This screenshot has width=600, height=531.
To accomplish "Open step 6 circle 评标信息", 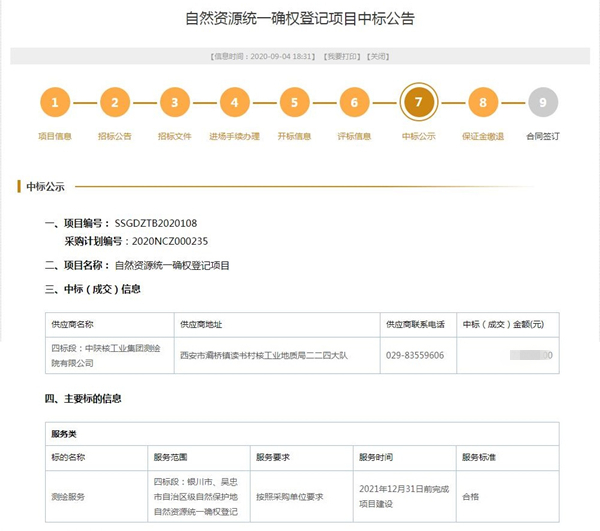I will pyautogui.click(x=354, y=102).
